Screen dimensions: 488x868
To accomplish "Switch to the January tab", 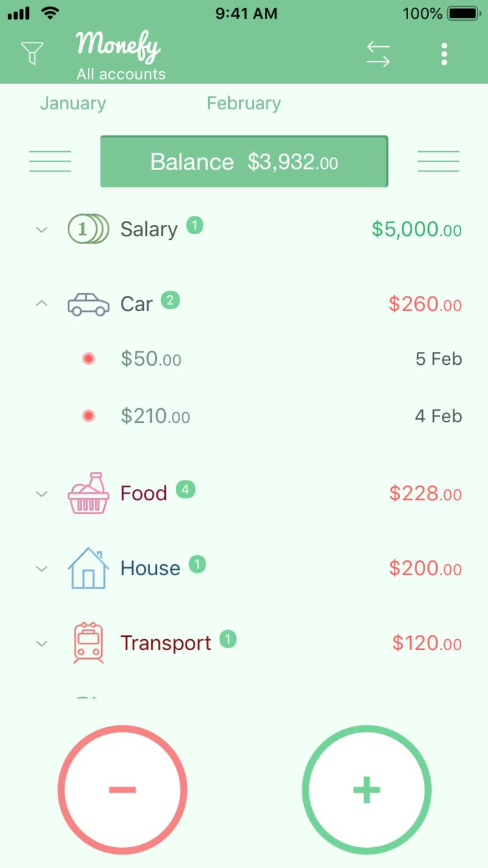I will tap(73, 103).
